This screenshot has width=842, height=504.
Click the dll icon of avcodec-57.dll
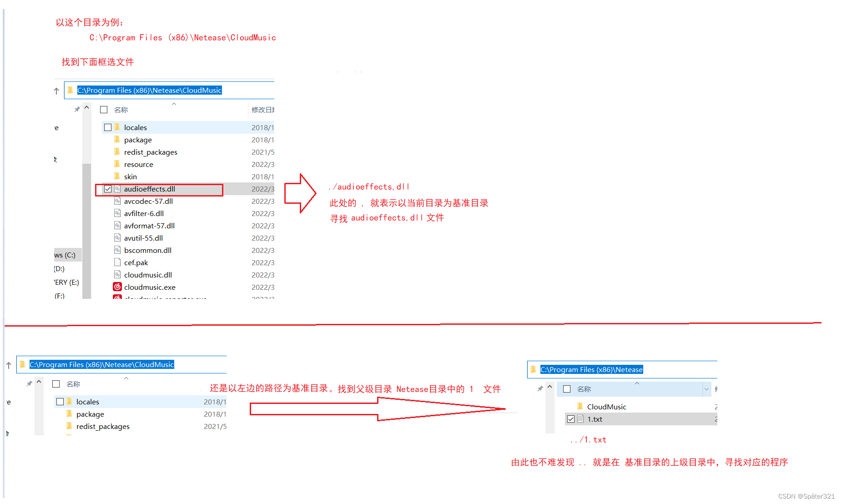coord(117,201)
